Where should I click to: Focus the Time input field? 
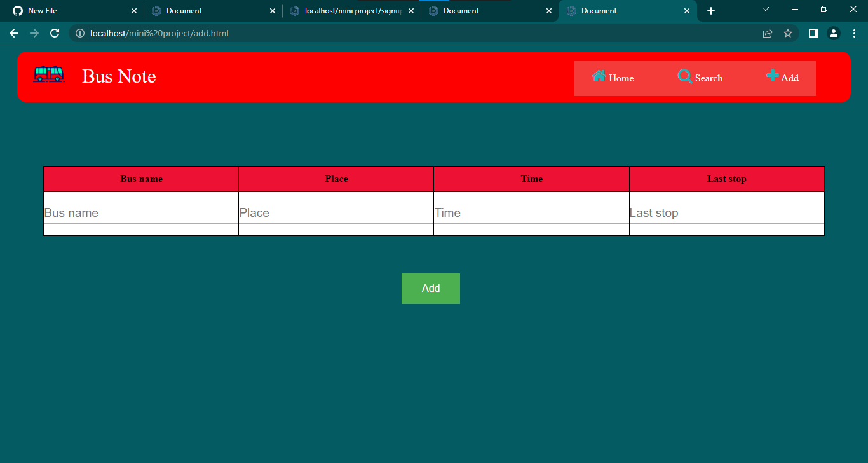pos(531,213)
